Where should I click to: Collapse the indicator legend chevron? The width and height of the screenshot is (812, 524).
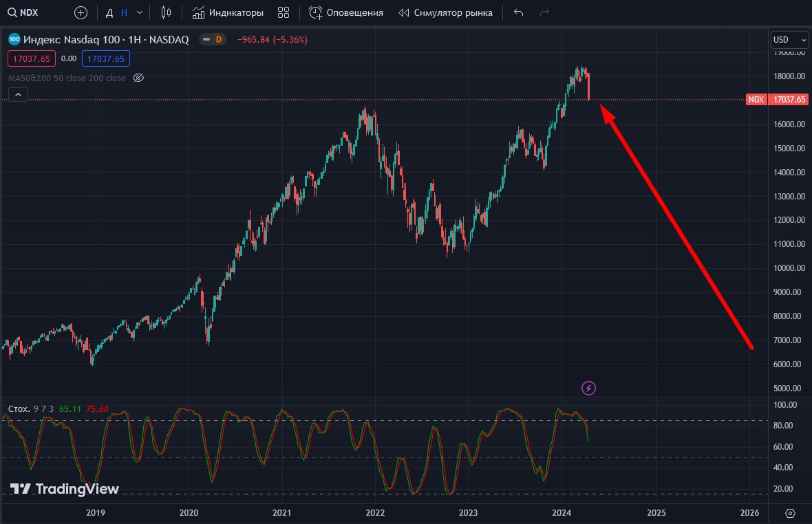(18, 95)
